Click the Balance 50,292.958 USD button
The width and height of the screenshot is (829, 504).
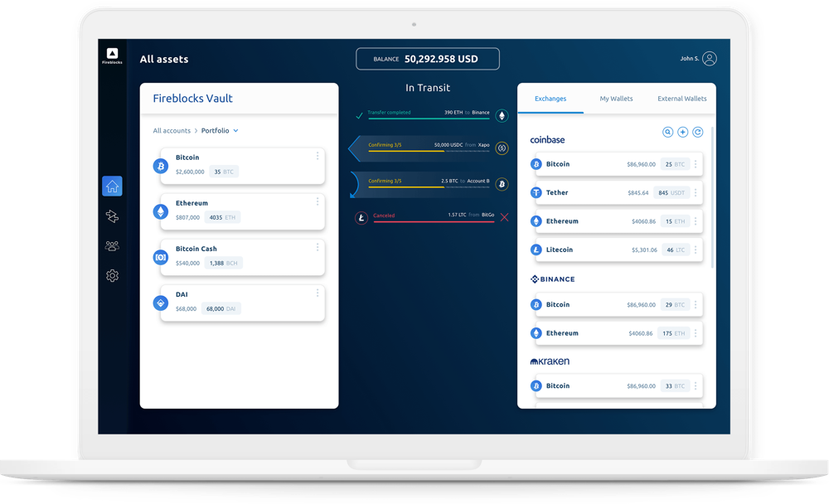[428, 59]
